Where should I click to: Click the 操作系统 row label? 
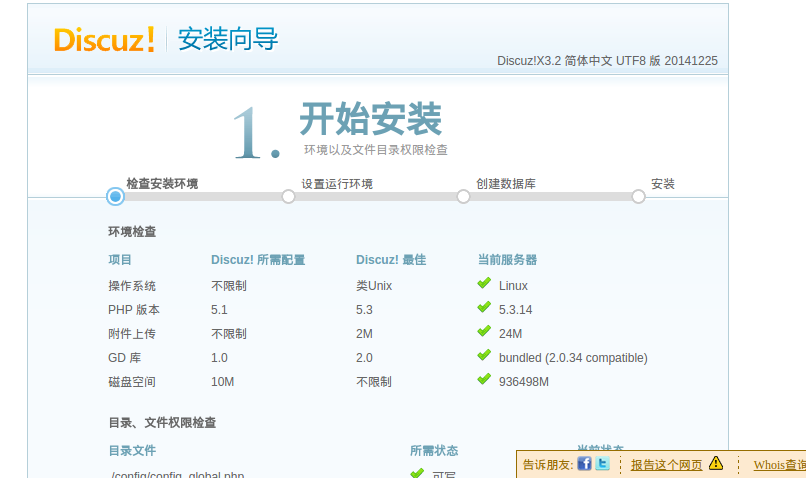pyautogui.click(x=132, y=286)
